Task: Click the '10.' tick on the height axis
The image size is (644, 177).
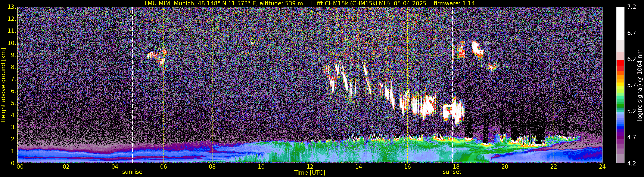Action: (x=12, y=43)
